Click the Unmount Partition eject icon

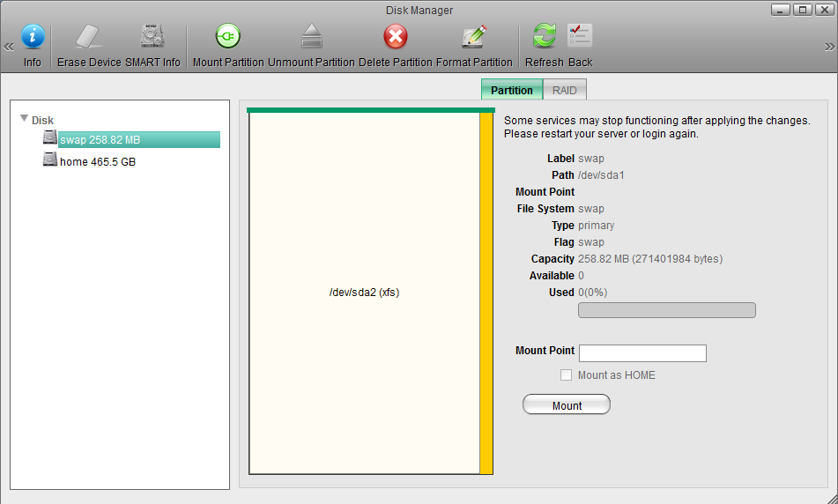pos(311,37)
